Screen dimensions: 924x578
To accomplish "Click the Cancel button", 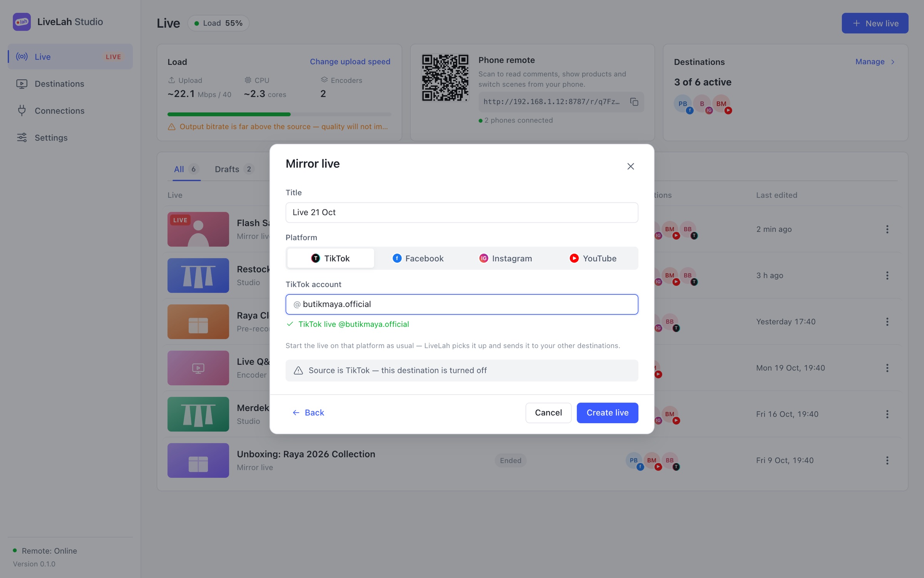I will coord(548,413).
